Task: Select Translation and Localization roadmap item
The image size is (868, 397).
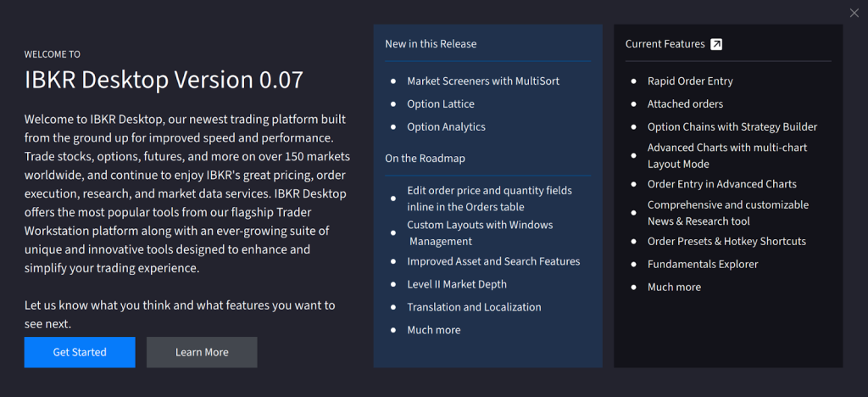Action: pos(474,307)
